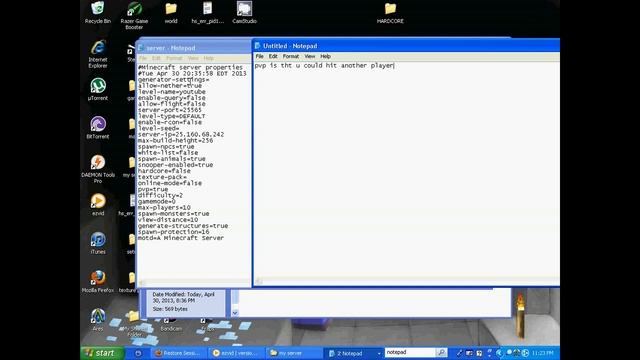Open the Ares desktop shortcut
This screenshot has width=640, height=360.
pos(98,320)
